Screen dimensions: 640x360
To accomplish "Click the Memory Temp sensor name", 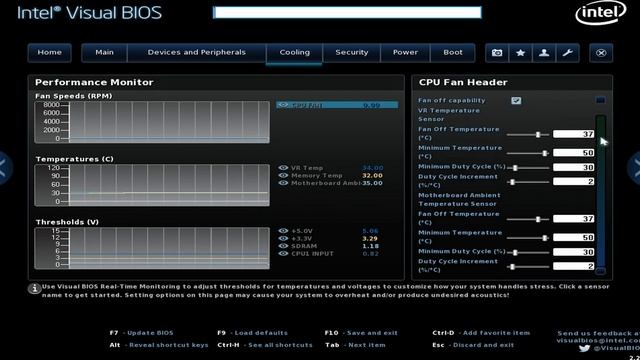I will pos(317,176).
